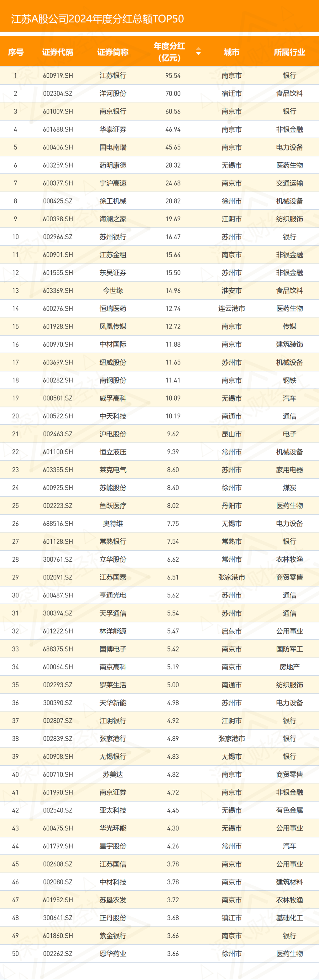The width and height of the screenshot is (319, 980).
Task: Select the 纽威股份 cell
Action: [x=113, y=362]
